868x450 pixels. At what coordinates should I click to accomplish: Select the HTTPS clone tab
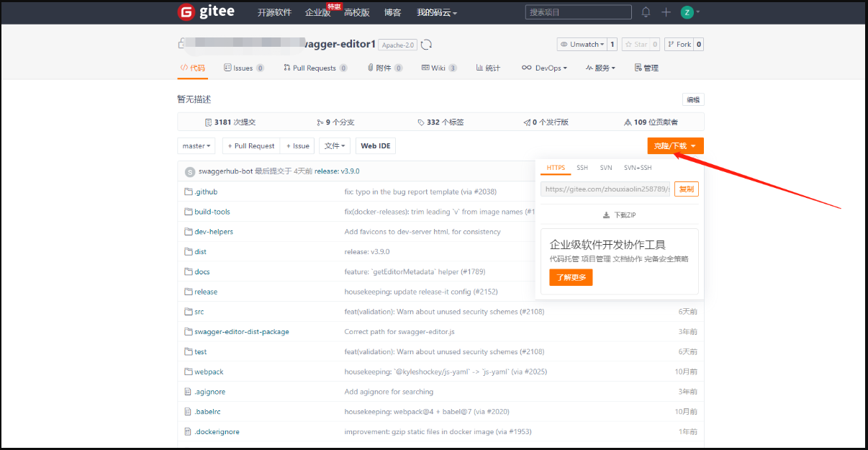pyautogui.click(x=556, y=168)
